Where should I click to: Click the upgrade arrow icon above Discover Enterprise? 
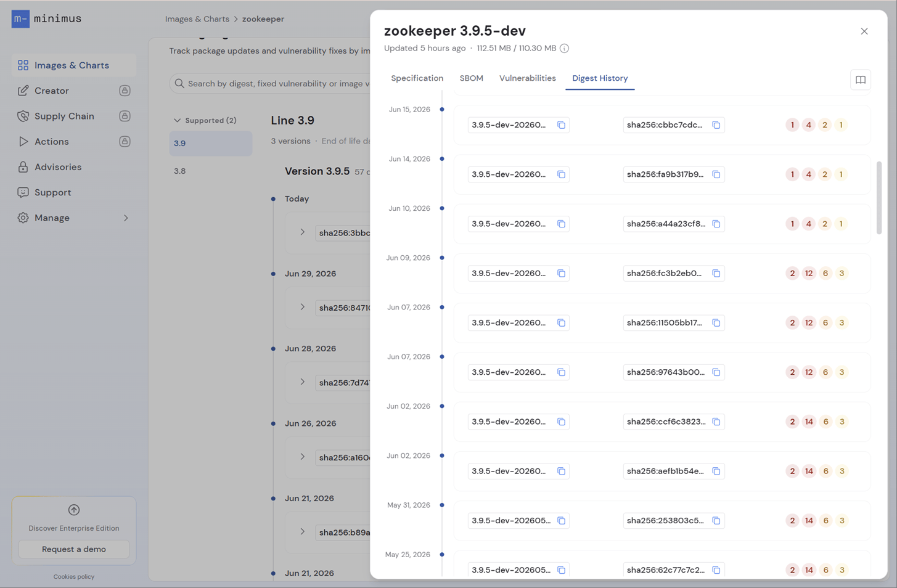click(x=74, y=510)
